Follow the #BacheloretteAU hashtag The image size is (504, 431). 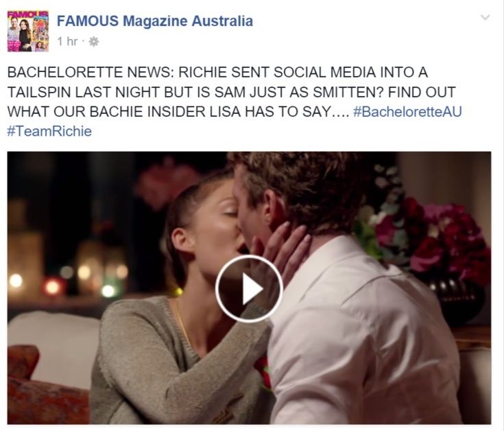(x=407, y=112)
